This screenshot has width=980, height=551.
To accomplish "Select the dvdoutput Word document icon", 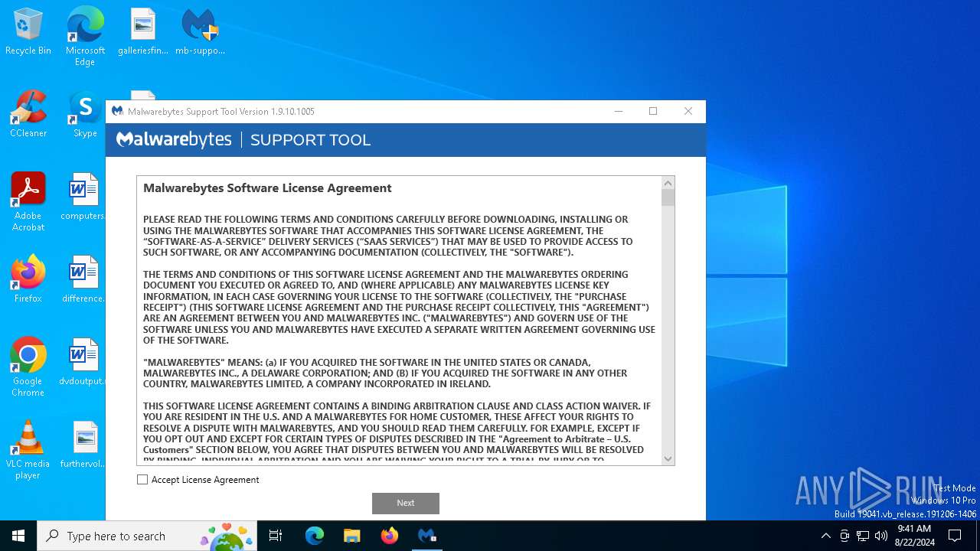I will click(83, 363).
